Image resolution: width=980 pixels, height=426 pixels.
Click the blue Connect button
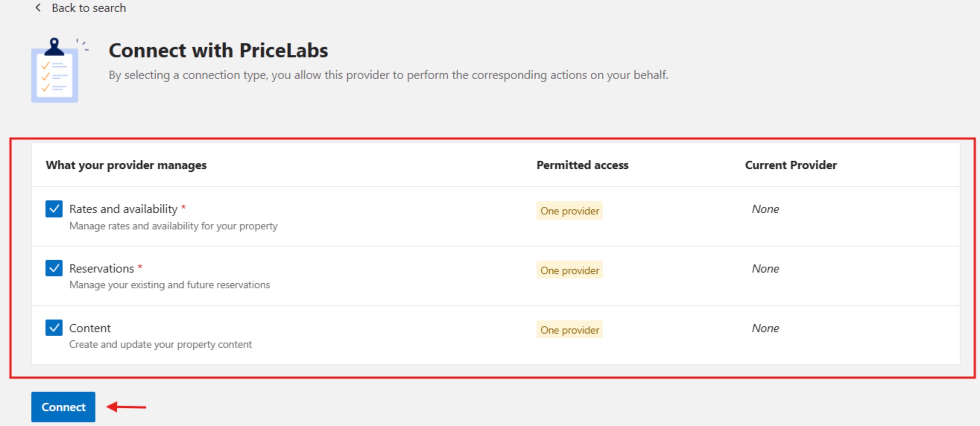click(x=63, y=407)
